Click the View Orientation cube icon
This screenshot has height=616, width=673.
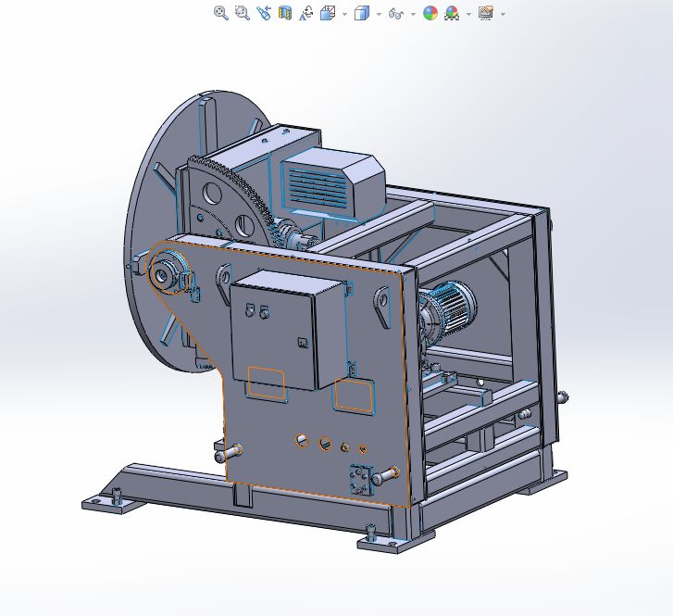328,13
